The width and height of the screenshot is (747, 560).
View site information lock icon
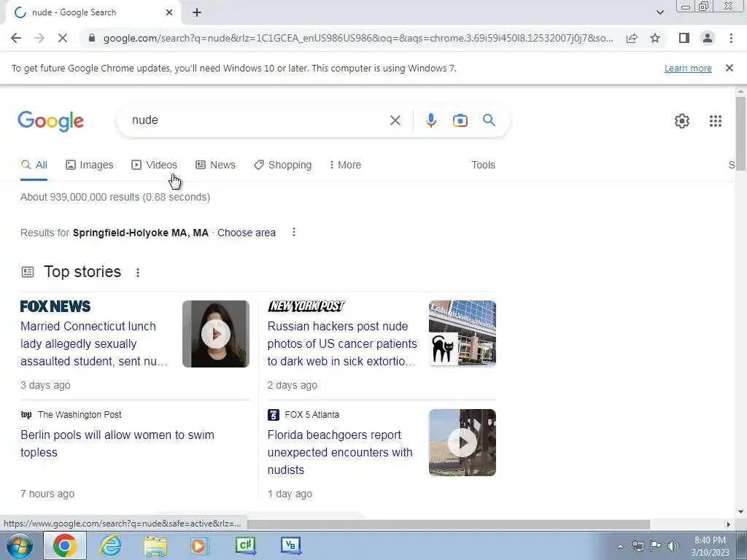coord(92,38)
